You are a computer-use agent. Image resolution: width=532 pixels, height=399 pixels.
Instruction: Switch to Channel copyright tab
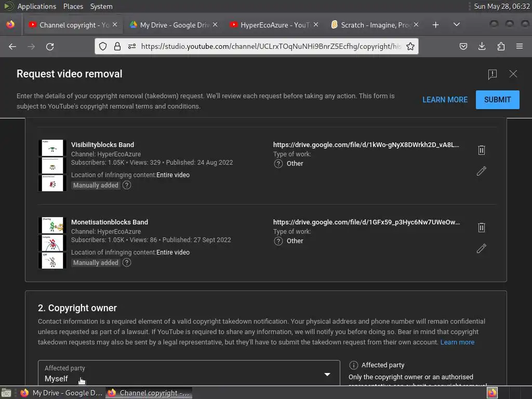(73, 25)
